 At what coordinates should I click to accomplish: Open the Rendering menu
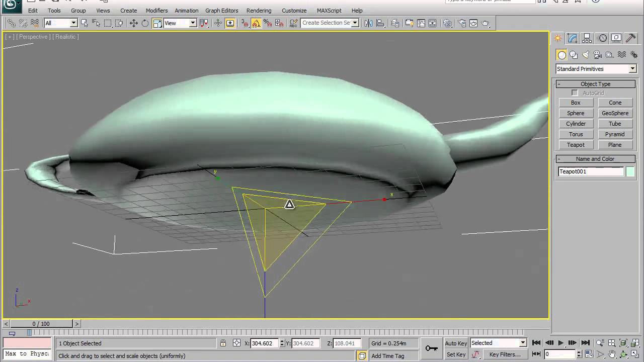point(259,11)
